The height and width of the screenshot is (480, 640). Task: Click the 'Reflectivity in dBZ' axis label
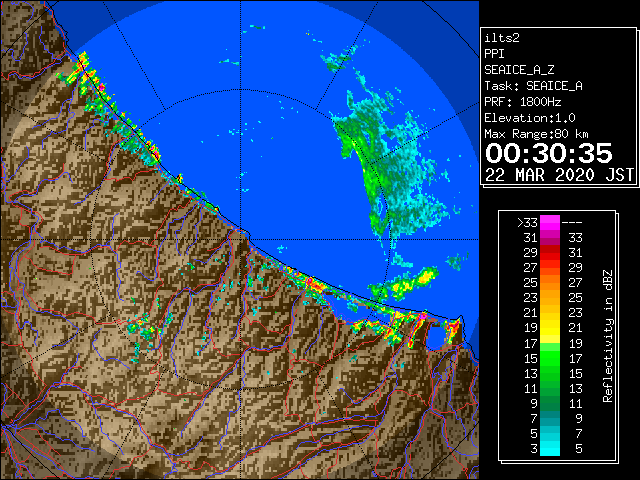click(x=607, y=336)
